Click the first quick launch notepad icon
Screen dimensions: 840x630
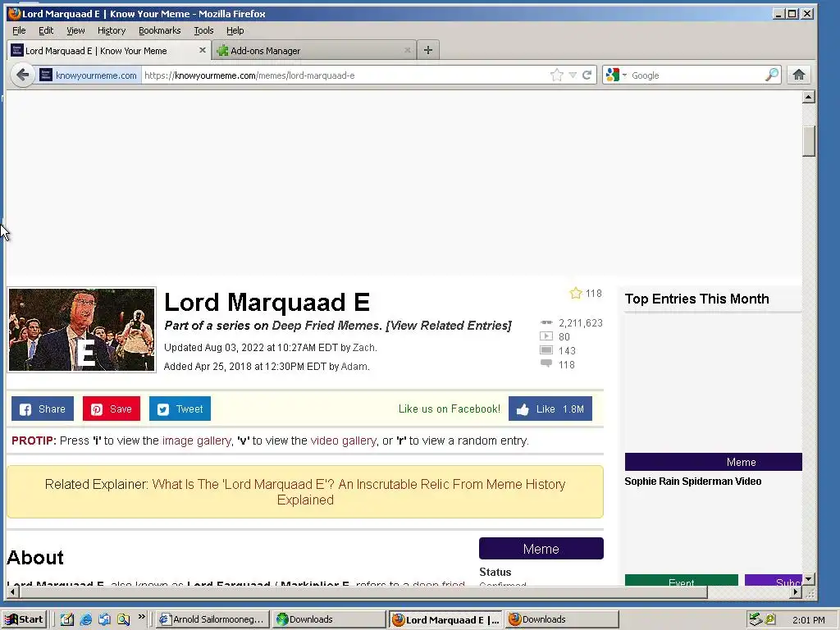tap(67, 619)
